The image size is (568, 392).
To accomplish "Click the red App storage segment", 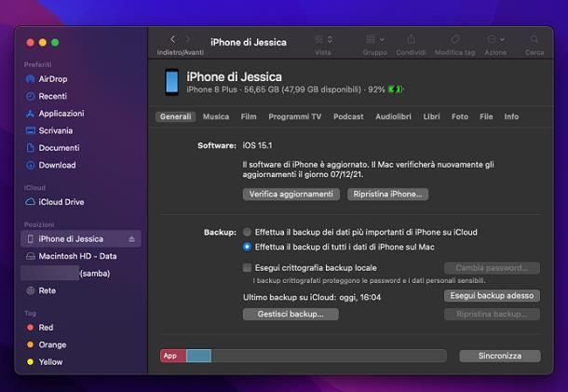I will [173, 356].
